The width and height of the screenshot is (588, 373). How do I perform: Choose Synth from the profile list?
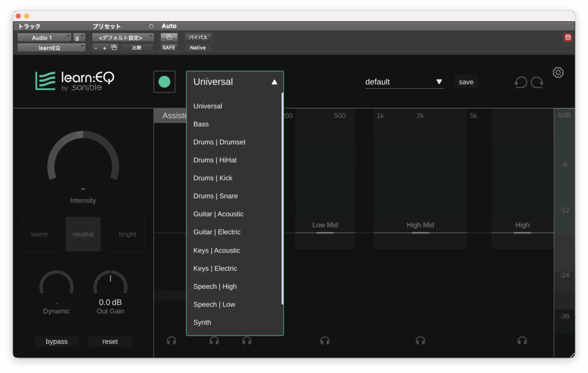click(x=234, y=323)
